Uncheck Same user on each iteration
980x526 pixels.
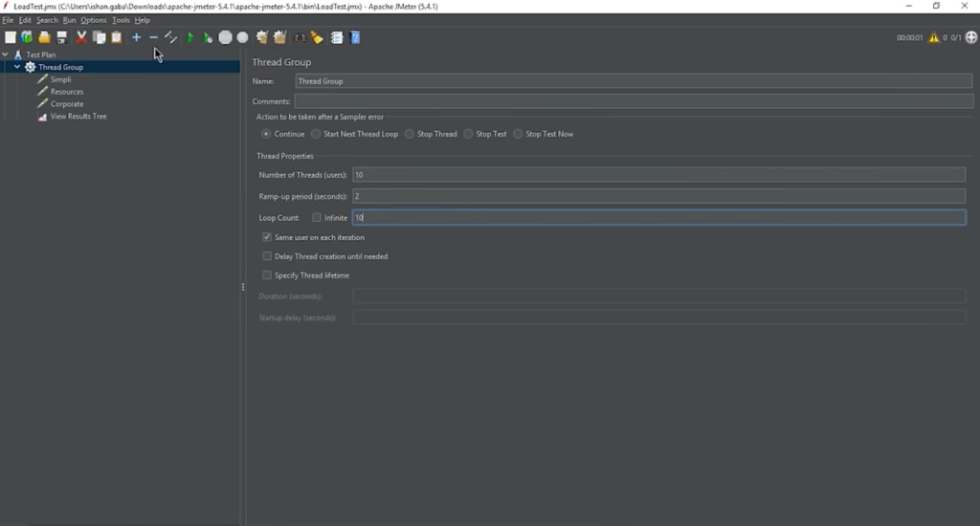tap(267, 237)
